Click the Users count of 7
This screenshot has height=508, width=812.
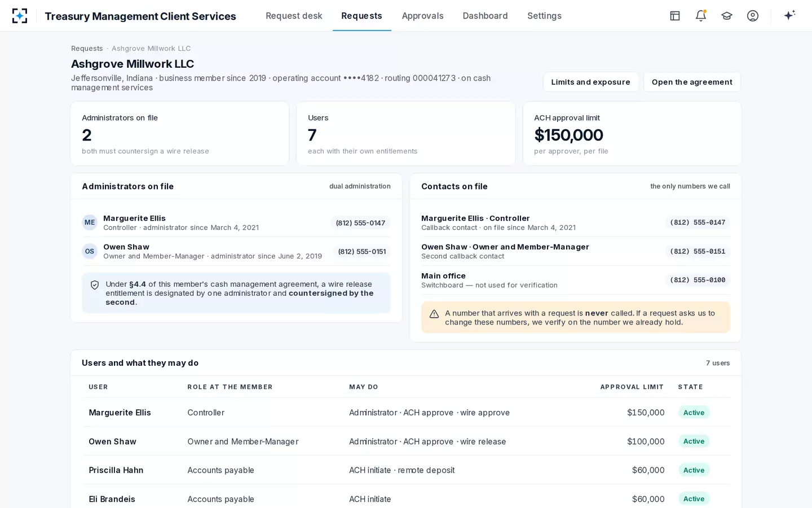[x=312, y=135]
